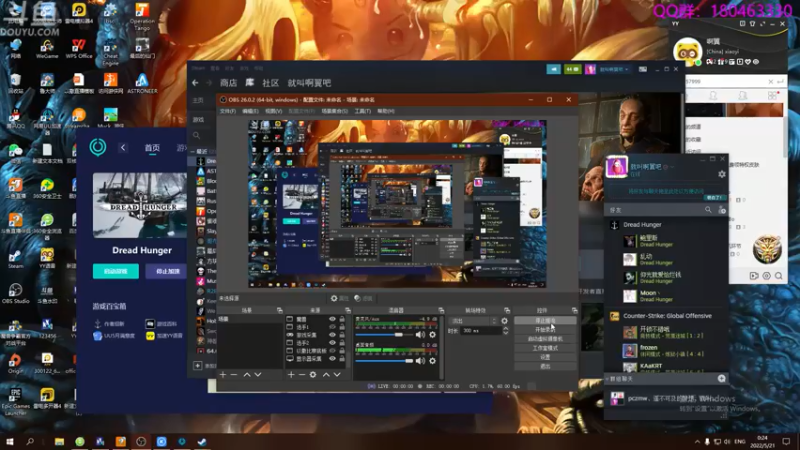
Task: Open 桌面音频 audio settings gear in mixer
Action: (432, 361)
